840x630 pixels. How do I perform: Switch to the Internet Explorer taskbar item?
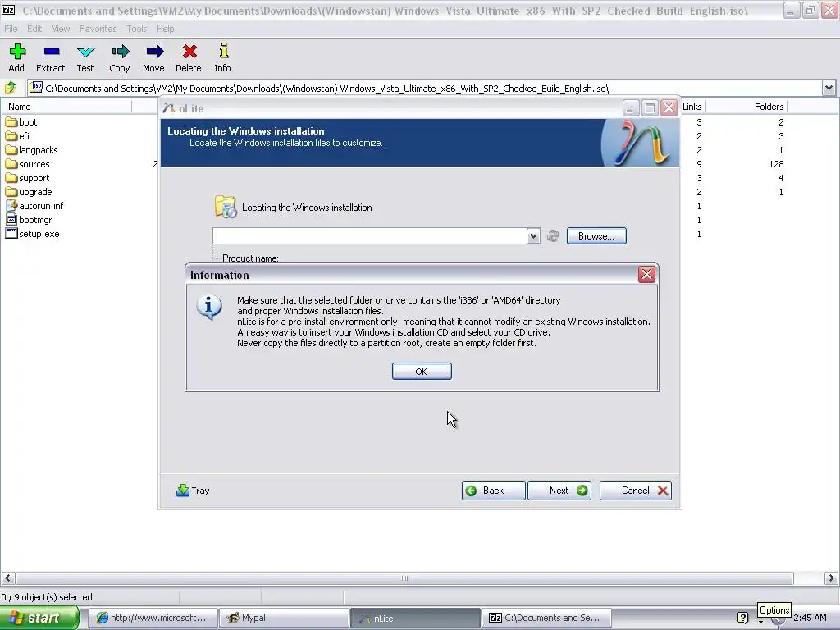pyautogui.click(x=152, y=619)
